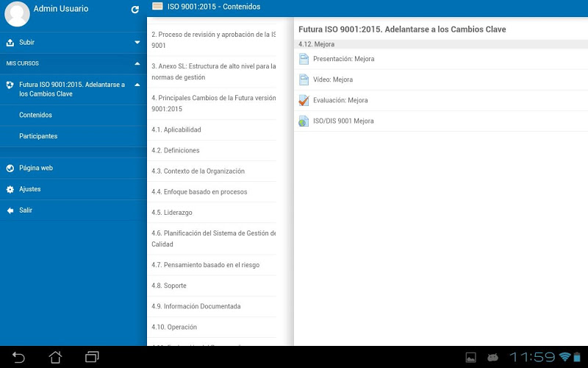Tap the Android home button
Viewport: 588px width, 368px height.
click(55, 357)
